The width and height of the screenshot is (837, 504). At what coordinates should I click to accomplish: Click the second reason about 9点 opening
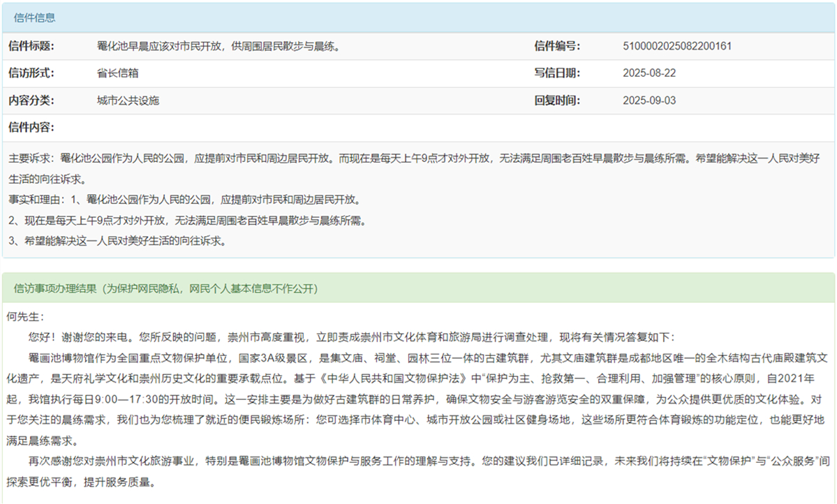[x=187, y=221]
